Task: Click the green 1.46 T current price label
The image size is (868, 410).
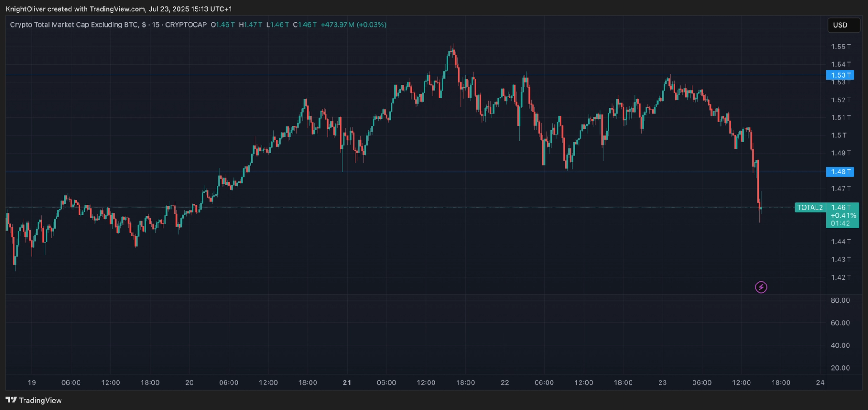Action: 841,208
